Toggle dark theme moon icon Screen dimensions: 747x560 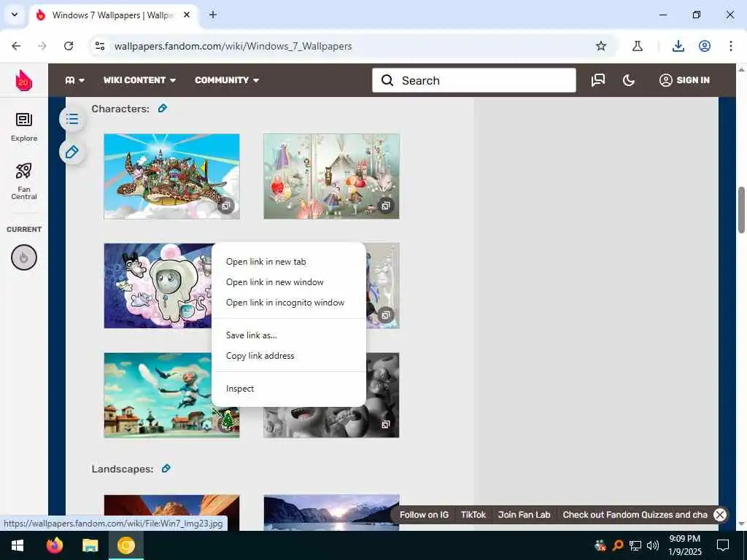tap(629, 80)
